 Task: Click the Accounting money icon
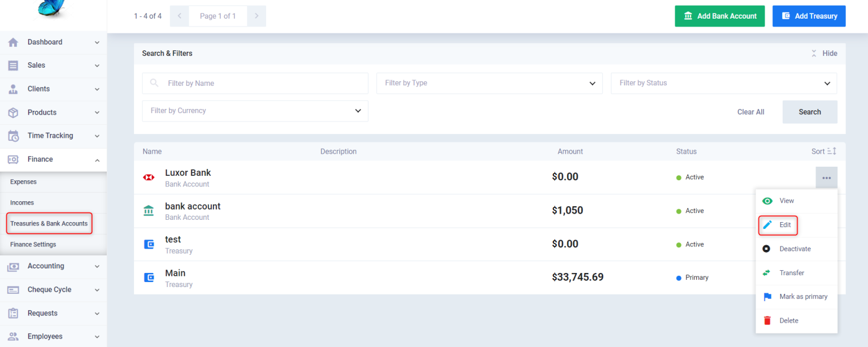13,266
